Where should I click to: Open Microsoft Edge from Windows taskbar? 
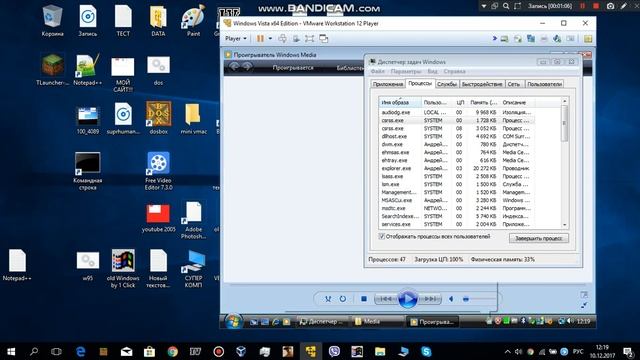point(80,351)
